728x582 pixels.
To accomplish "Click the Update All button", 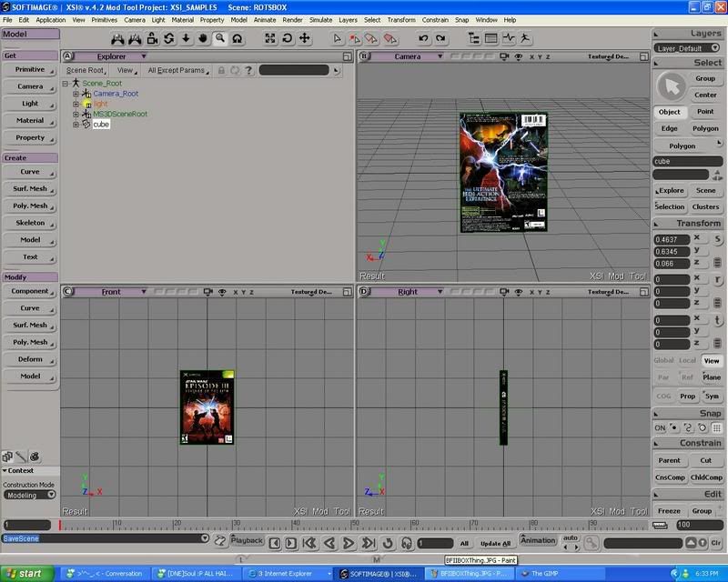I will point(495,543).
